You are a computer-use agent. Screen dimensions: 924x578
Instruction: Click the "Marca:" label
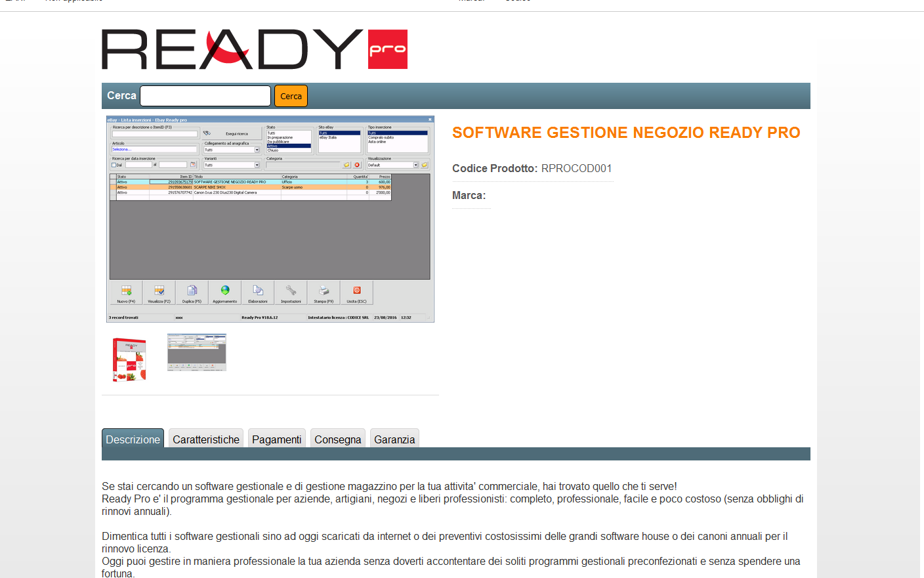pyautogui.click(x=469, y=196)
